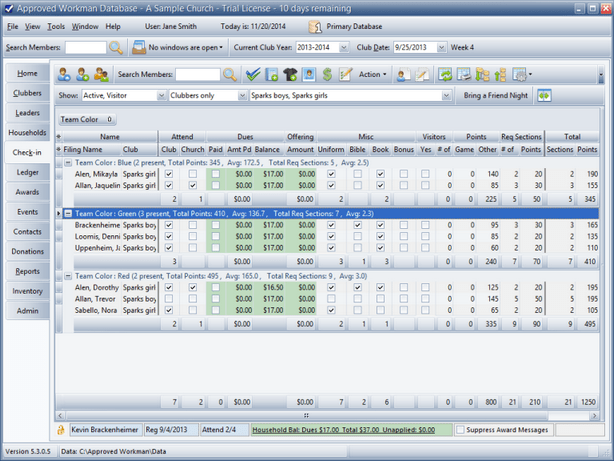This screenshot has height=461, width=614.
Task: Enable Suppress Award Messages checkbox
Action: 460,430
